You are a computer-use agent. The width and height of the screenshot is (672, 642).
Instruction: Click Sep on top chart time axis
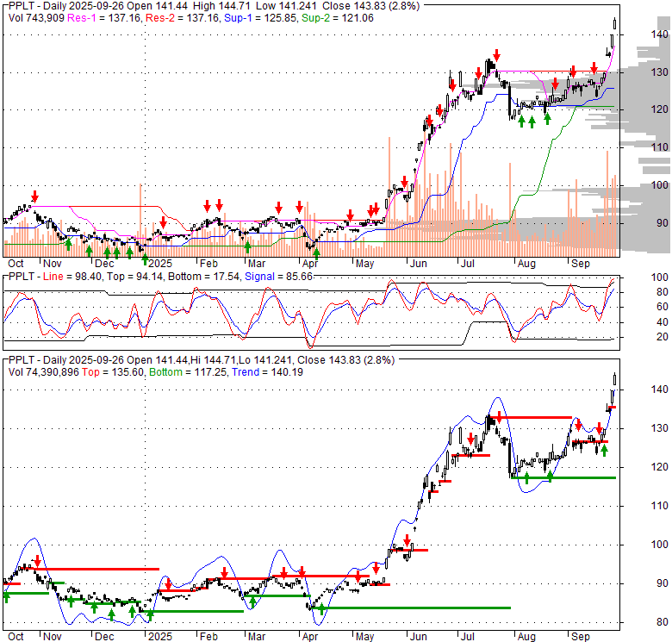coord(581,264)
